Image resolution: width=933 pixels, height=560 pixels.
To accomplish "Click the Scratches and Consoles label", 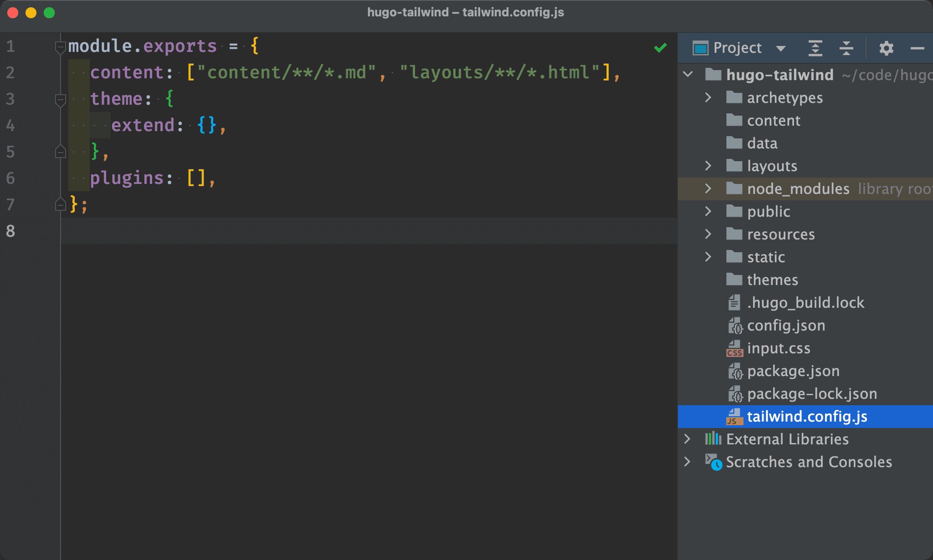I will pyautogui.click(x=809, y=462).
